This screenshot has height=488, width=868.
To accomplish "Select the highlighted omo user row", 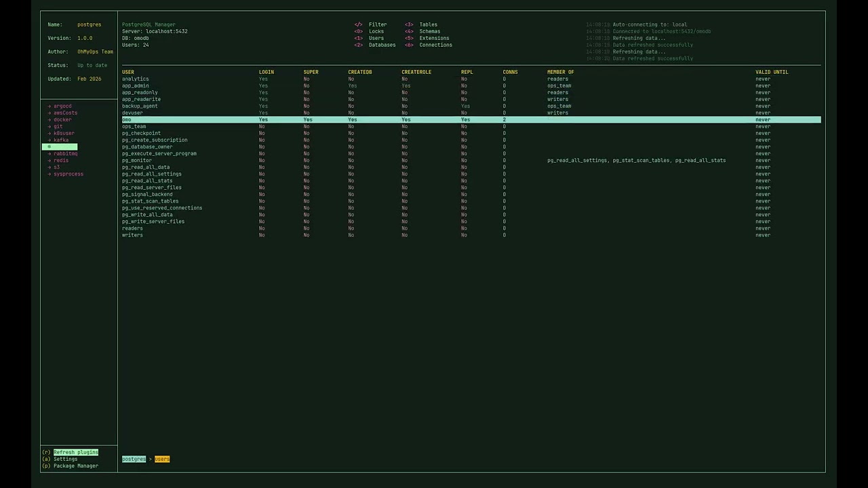I will (471, 120).
